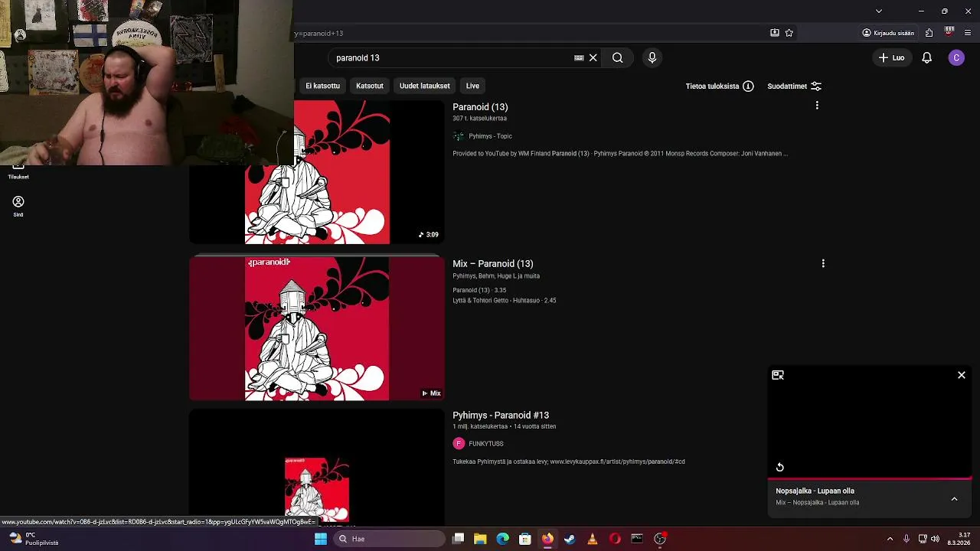Click the install app icon in address bar
This screenshot has width=980, height=551.
[x=775, y=33]
